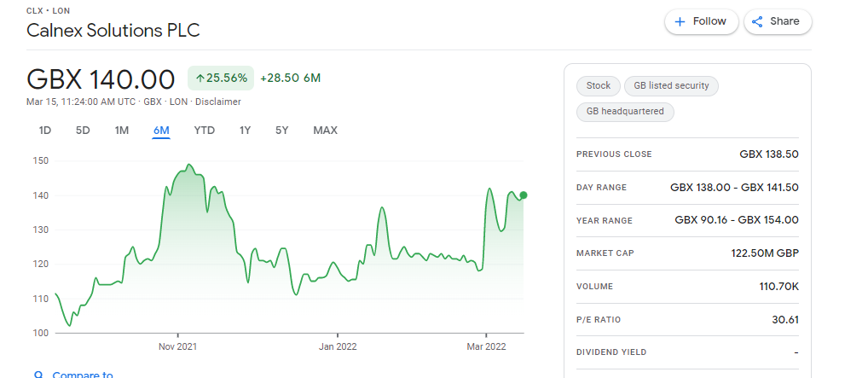Click the Nov 2021 axis label
The image size is (868, 378).
click(177, 347)
